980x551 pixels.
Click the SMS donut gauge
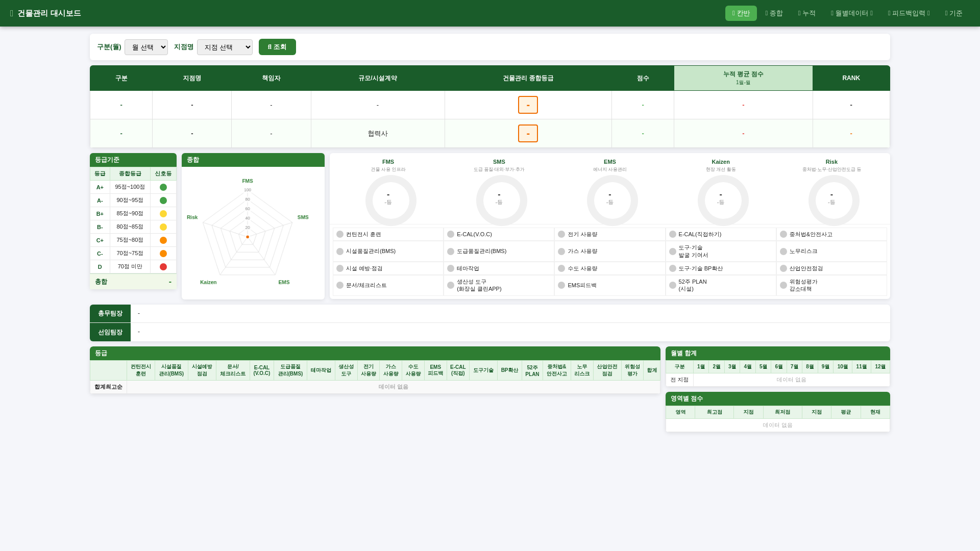[x=501, y=201]
